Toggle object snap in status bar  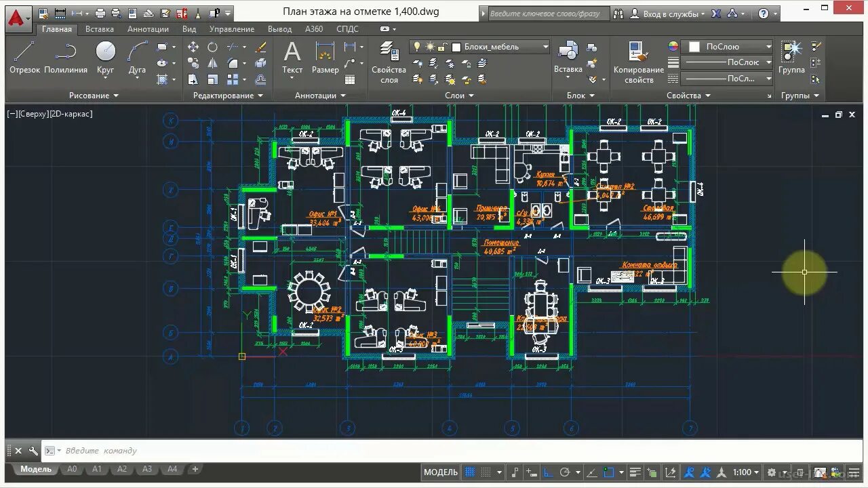point(608,472)
